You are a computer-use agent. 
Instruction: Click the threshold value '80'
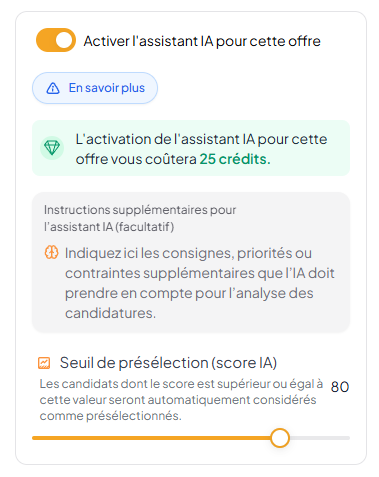(340, 387)
